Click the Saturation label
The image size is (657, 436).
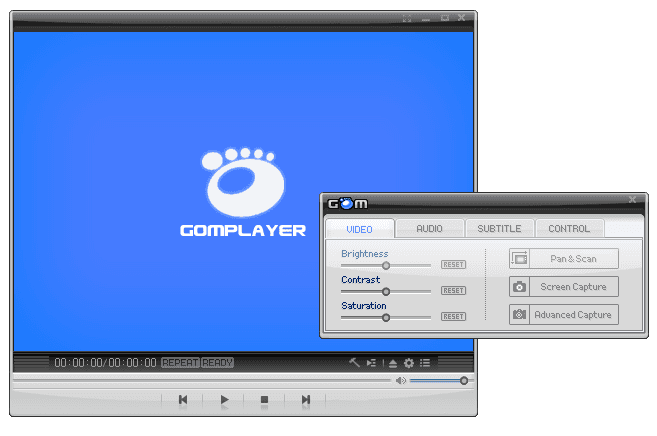pos(364,306)
